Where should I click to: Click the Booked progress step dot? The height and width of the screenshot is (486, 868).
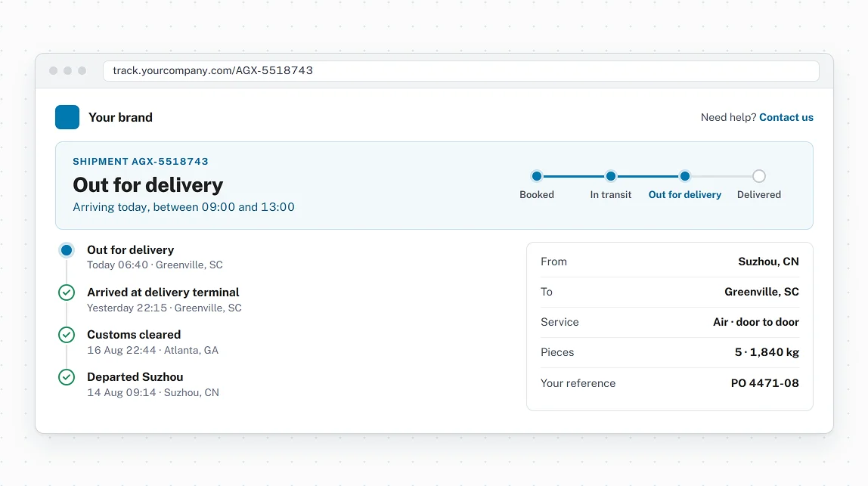(x=536, y=176)
